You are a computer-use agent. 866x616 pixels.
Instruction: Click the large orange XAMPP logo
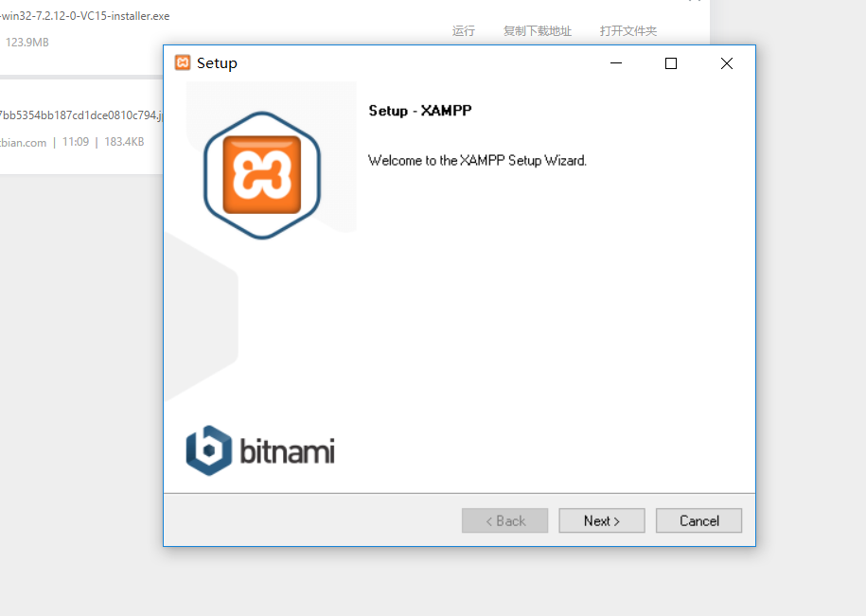[262, 175]
